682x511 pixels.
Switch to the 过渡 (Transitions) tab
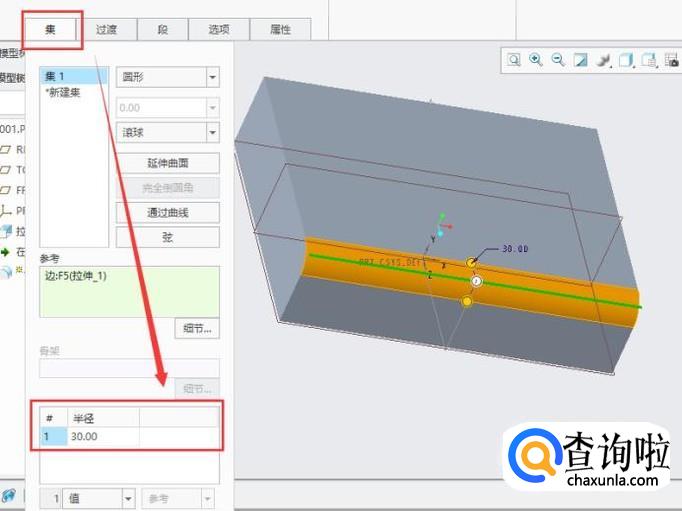tap(107, 30)
